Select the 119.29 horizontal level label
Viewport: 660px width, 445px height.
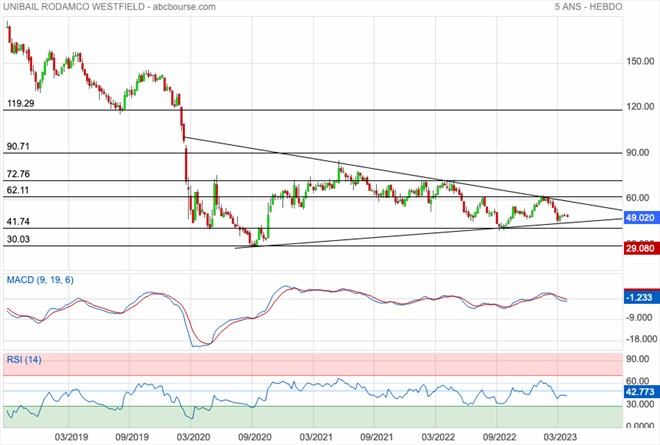(x=21, y=103)
